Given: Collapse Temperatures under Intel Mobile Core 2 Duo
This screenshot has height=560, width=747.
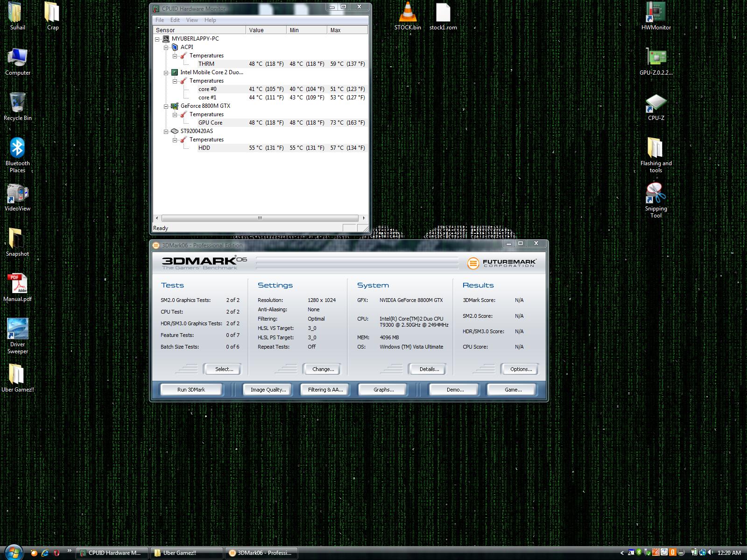Looking at the screenshot, I should pos(175,81).
